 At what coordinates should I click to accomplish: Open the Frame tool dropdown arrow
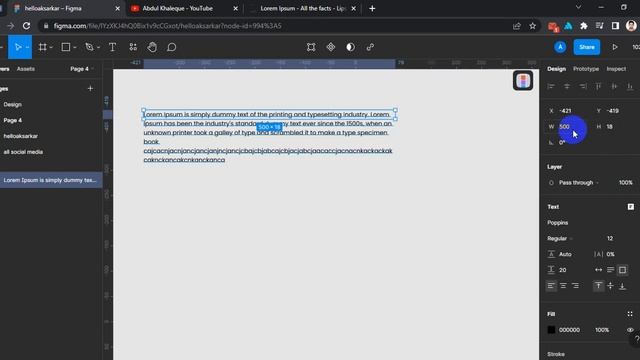point(51,47)
